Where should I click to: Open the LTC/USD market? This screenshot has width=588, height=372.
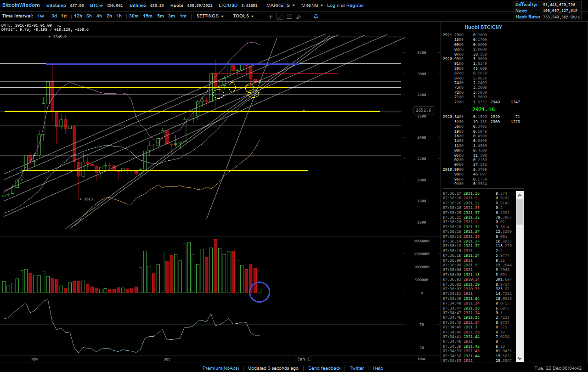pyautogui.click(x=228, y=6)
